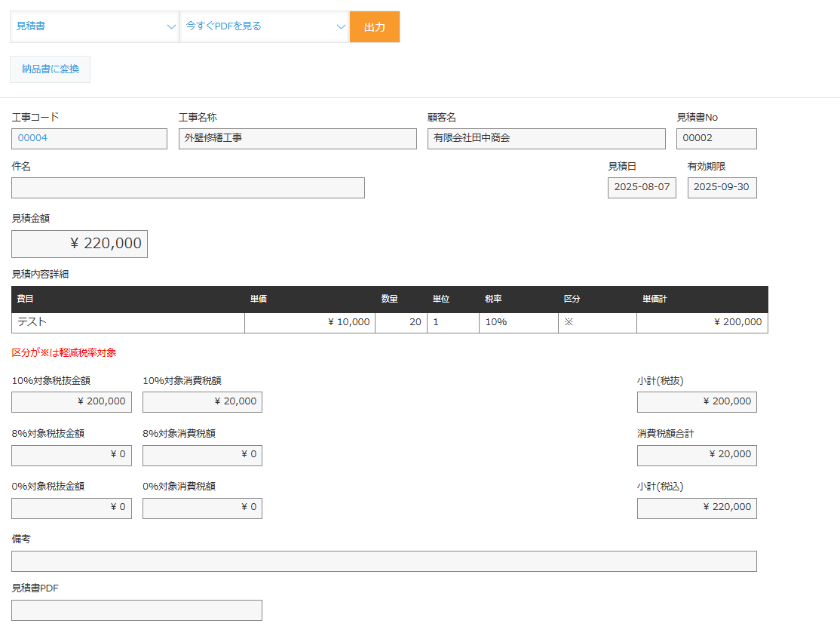Click the 有効期限 date field 2025-09-30
This screenshot has width=840, height=636.
tap(722, 188)
